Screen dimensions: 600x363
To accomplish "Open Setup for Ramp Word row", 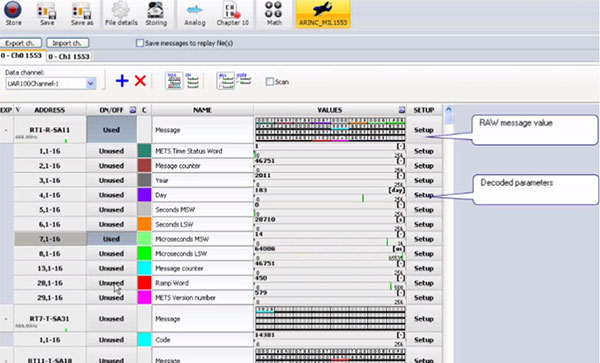I will point(424,283).
